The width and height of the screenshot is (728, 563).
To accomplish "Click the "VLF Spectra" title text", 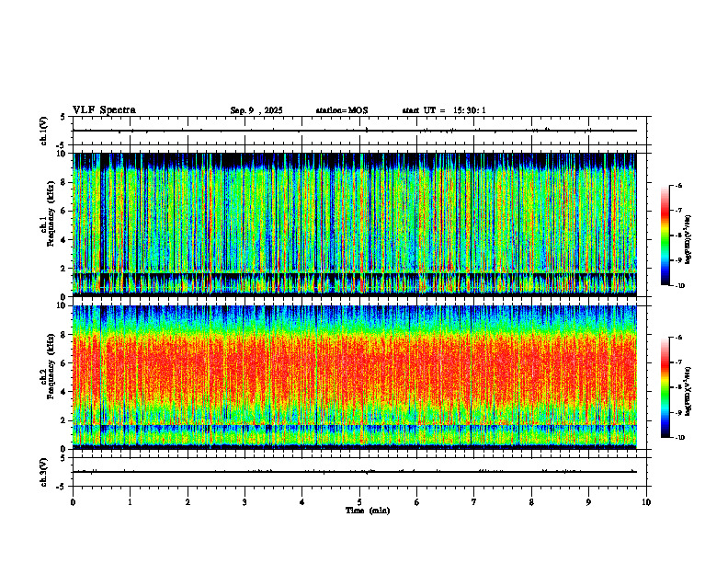I will (105, 110).
